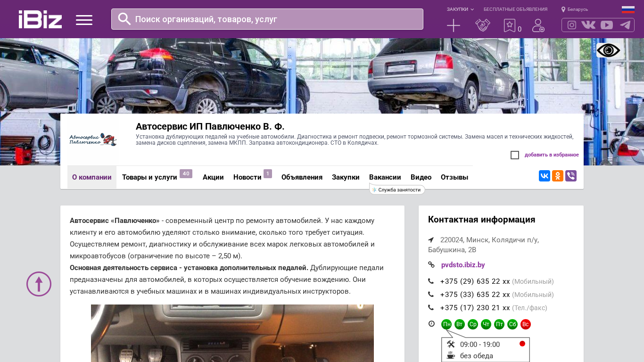Image resolution: width=644 pixels, height=362 pixels.
Task: Toggle the eye accessibility view mode
Action: pos(608,50)
